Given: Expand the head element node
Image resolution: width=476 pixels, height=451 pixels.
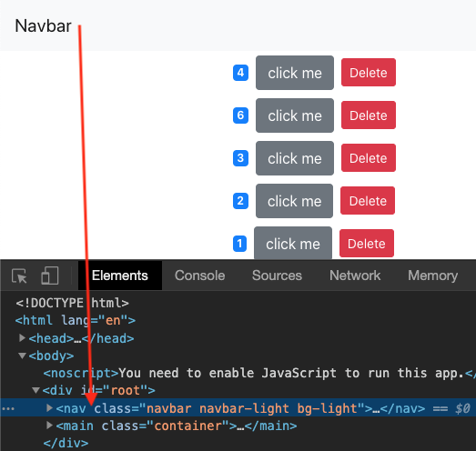Looking at the screenshot, I should (22, 338).
